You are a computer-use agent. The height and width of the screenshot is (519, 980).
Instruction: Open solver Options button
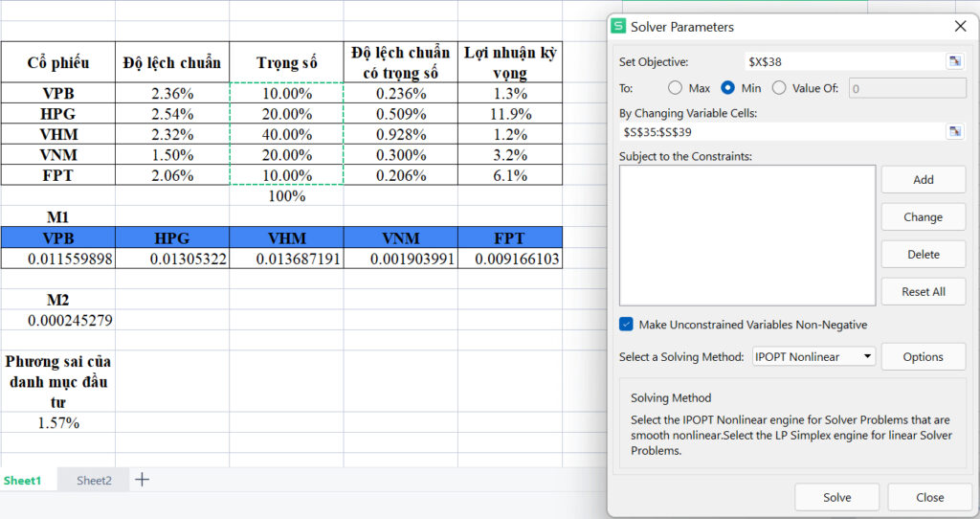pos(924,356)
